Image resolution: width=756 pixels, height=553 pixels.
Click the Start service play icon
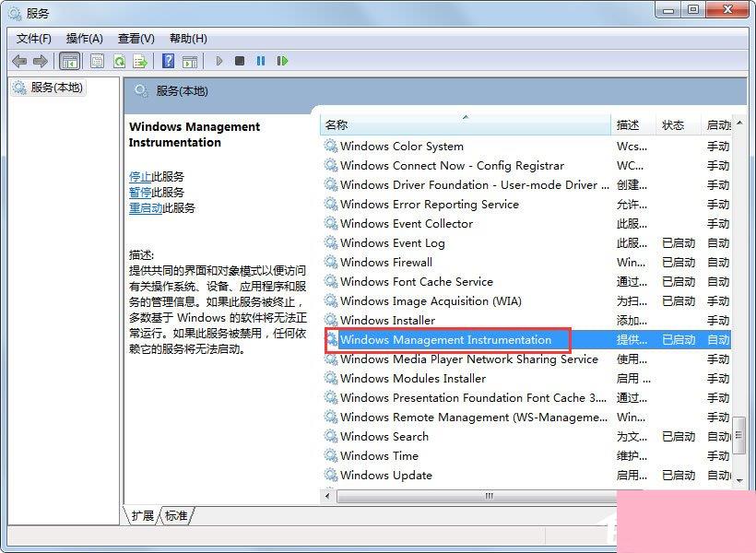click(x=219, y=61)
